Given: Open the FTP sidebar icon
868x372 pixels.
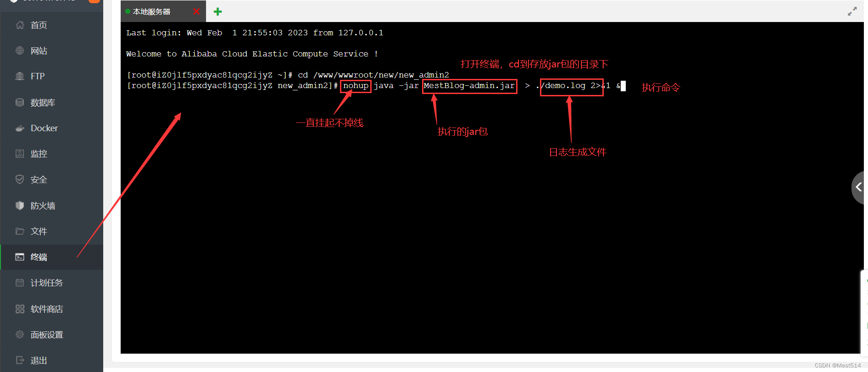Looking at the screenshot, I should 20,76.
